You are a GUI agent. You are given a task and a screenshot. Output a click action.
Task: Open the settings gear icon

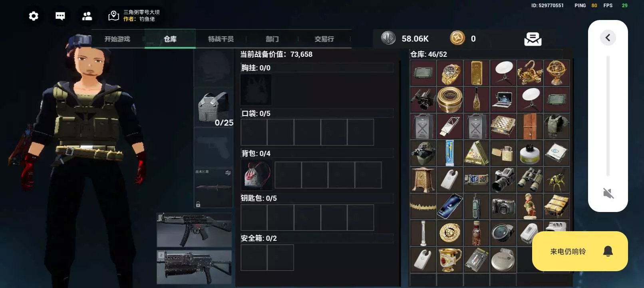[34, 16]
